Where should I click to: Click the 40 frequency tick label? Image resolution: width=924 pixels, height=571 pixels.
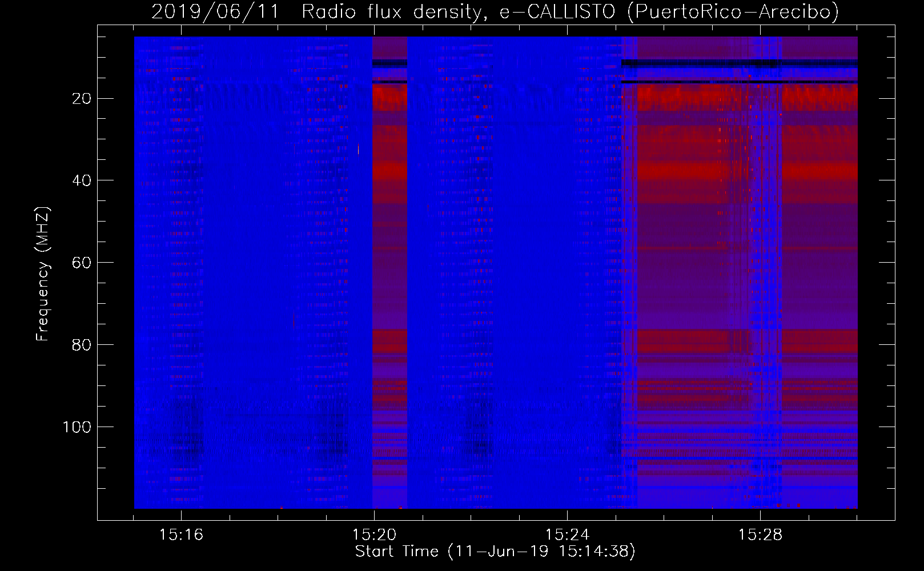(x=82, y=180)
